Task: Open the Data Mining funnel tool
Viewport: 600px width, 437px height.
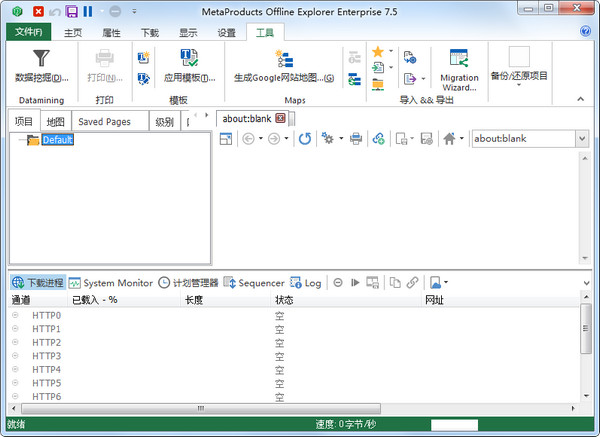Action: click(x=41, y=66)
